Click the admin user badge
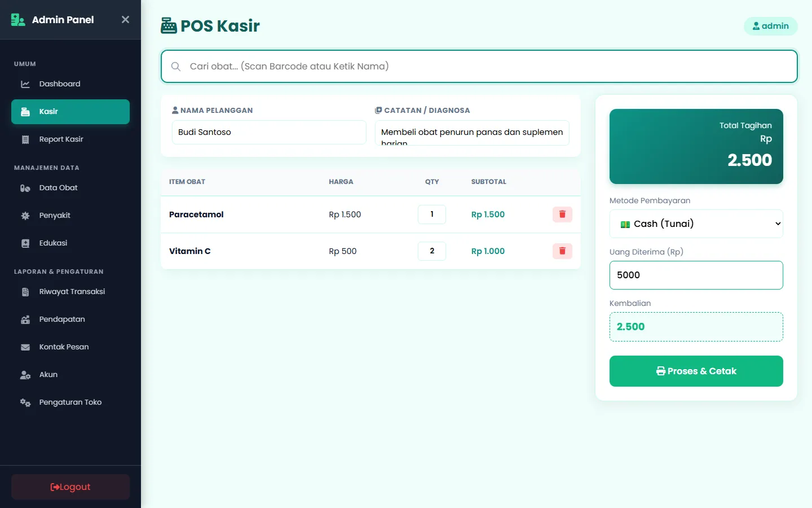 coord(770,26)
